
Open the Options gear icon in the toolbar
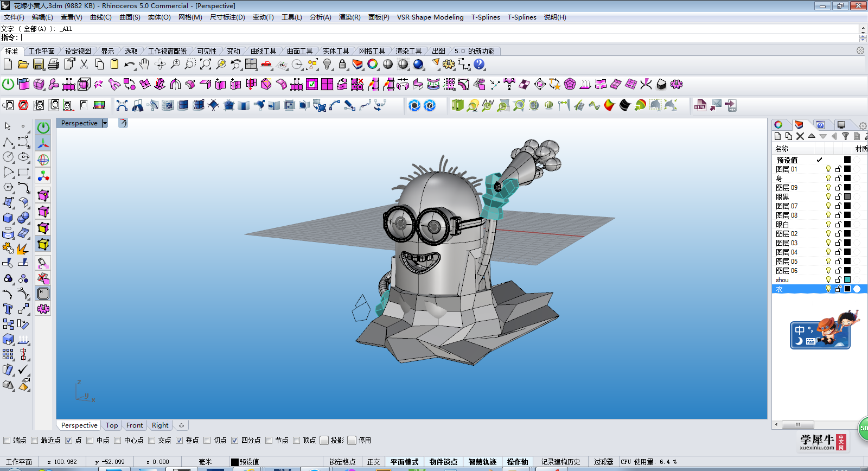pyautogui.click(x=449, y=64)
